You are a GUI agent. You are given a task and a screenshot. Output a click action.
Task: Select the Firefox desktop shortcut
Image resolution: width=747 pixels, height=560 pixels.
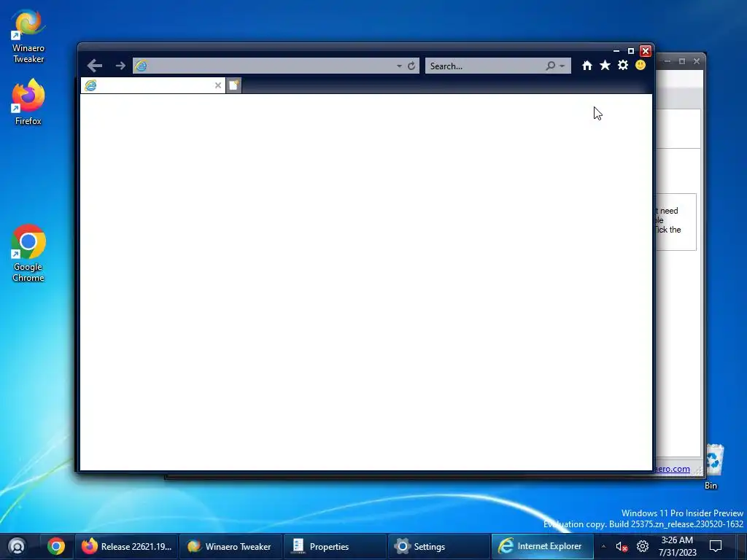(28, 102)
